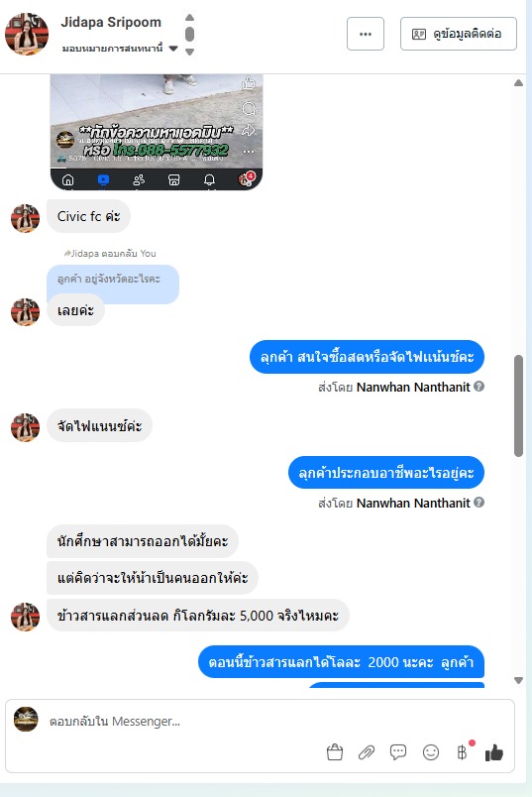Click the like icon on the video thumbnail
The height and width of the screenshot is (797, 532).
click(249, 83)
